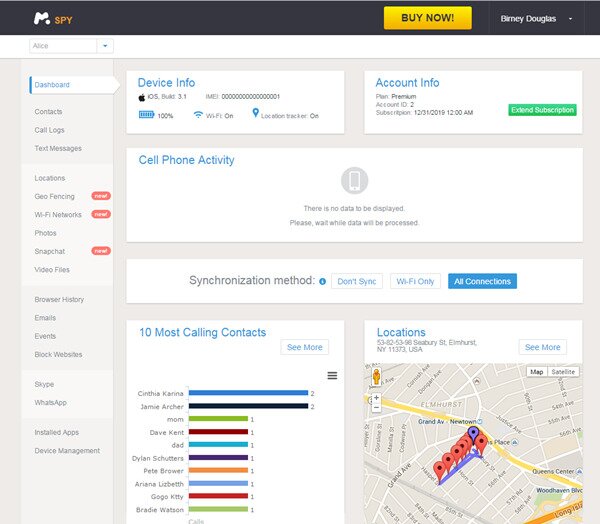
Task: Select Wi-Fi Only synchronization option
Action: [x=415, y=281]
